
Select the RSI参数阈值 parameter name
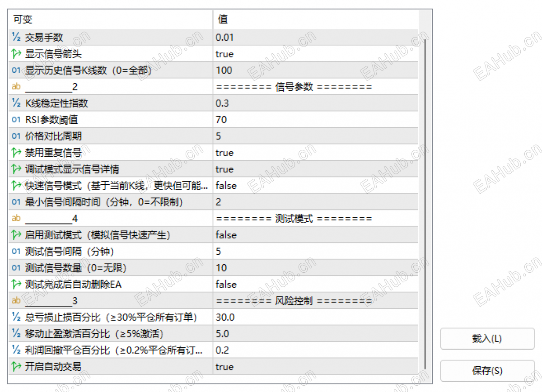tap(51, 120)
